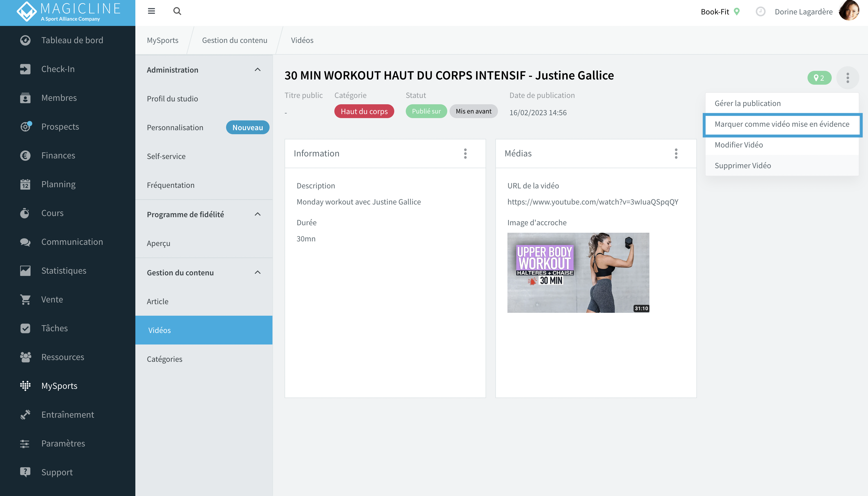Image resolution: width=868 pixels, height=496 pixels.
Task: Click the Haut du corps category tag
Action: pos(364,111)
